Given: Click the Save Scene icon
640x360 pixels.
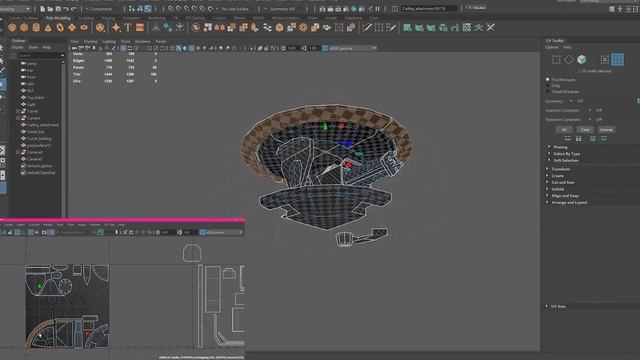Looking at the screenshot, I should (x=58, y=9).
